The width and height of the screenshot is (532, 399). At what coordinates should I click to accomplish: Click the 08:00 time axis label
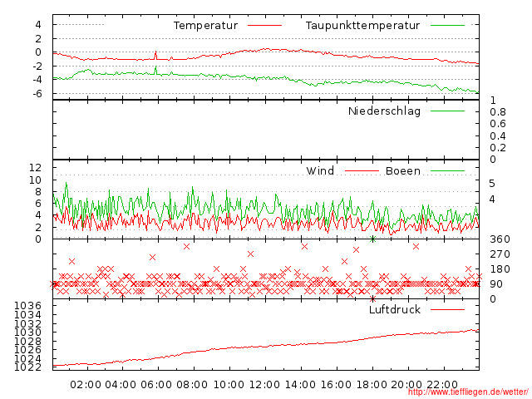click(192, 385)
